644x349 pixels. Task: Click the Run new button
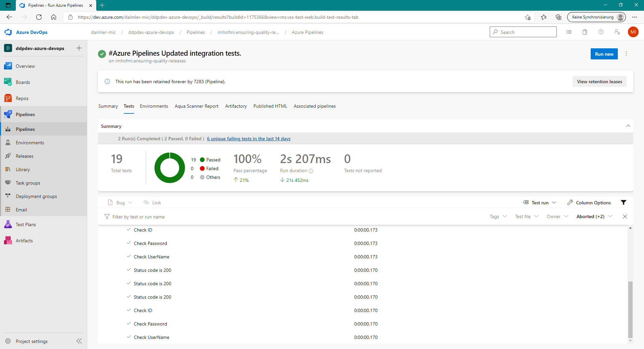click(x=604, y=54)
